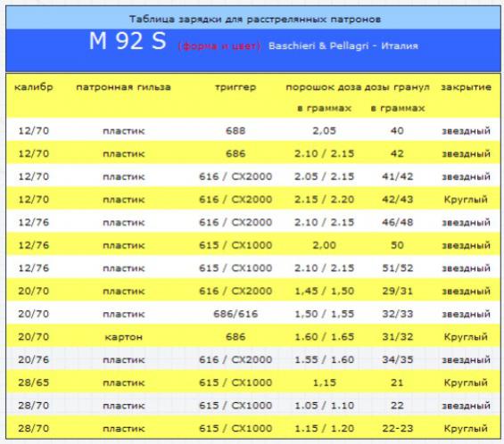Click 'Круглый' in the картон row

466,337
